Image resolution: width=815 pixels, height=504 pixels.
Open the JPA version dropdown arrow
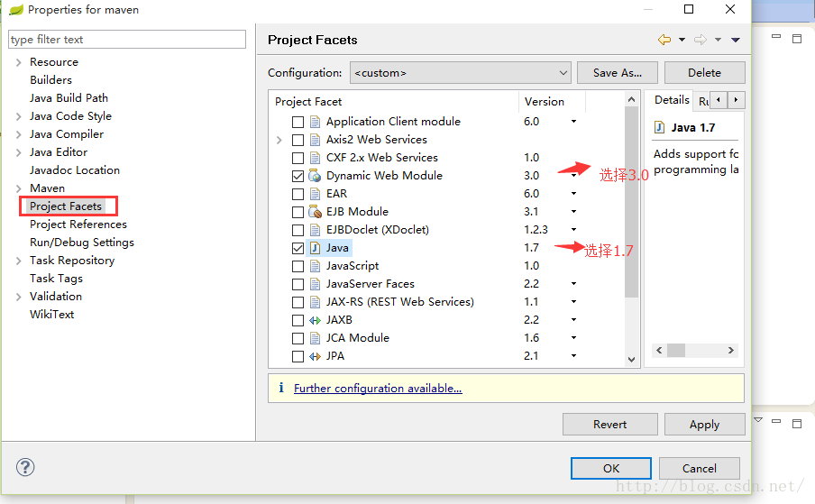click(x=573, y=356)
